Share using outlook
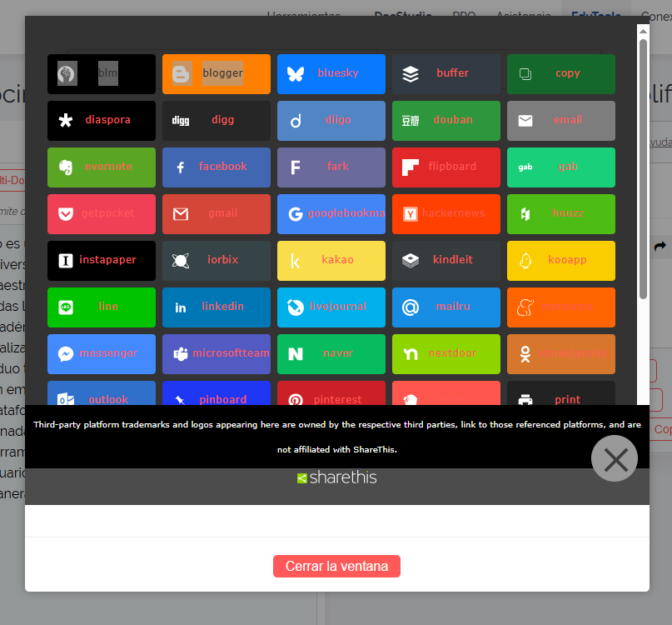 (102, 393)
